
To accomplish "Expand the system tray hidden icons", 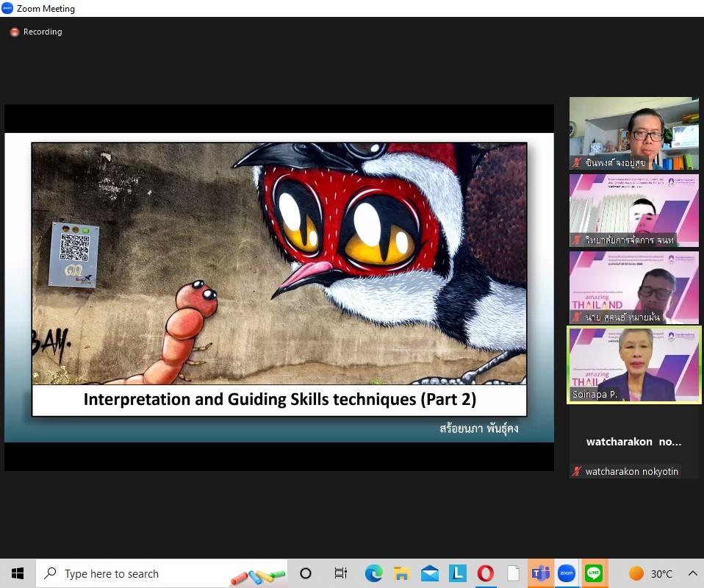I will (692, 573).
